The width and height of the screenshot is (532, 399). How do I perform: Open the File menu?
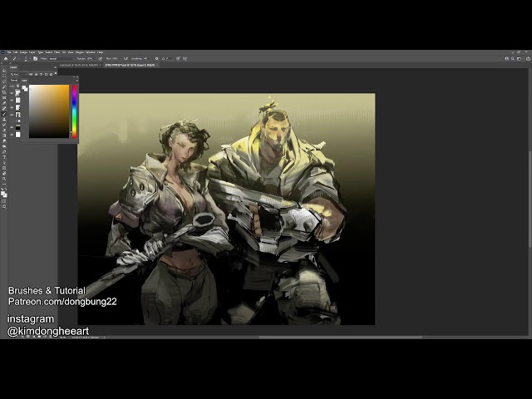(x=9, y=52)
